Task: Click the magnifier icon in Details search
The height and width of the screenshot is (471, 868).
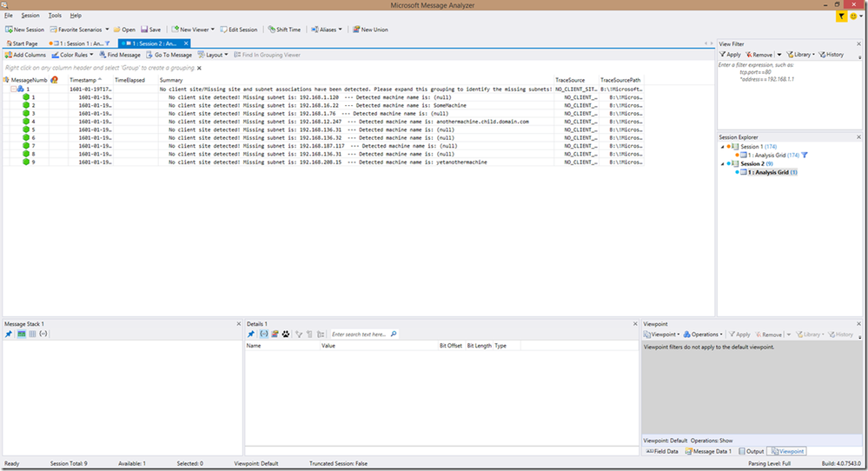Action: (394, 334)
